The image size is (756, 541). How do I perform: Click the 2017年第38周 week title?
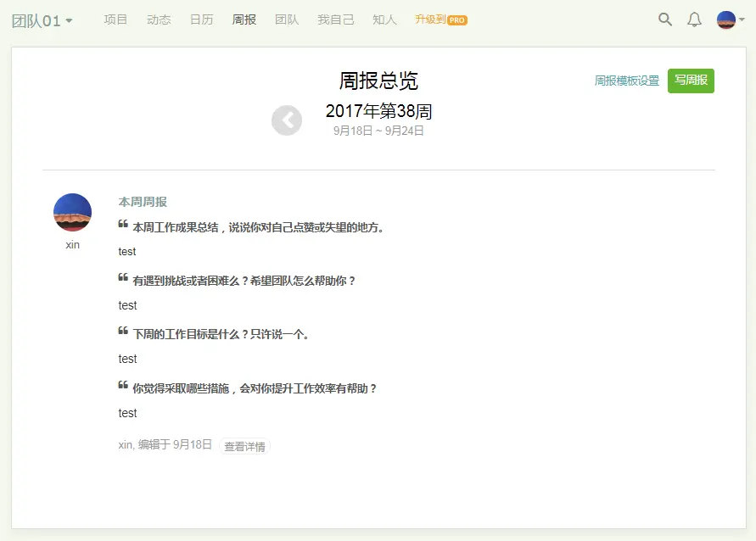point(378,111)
